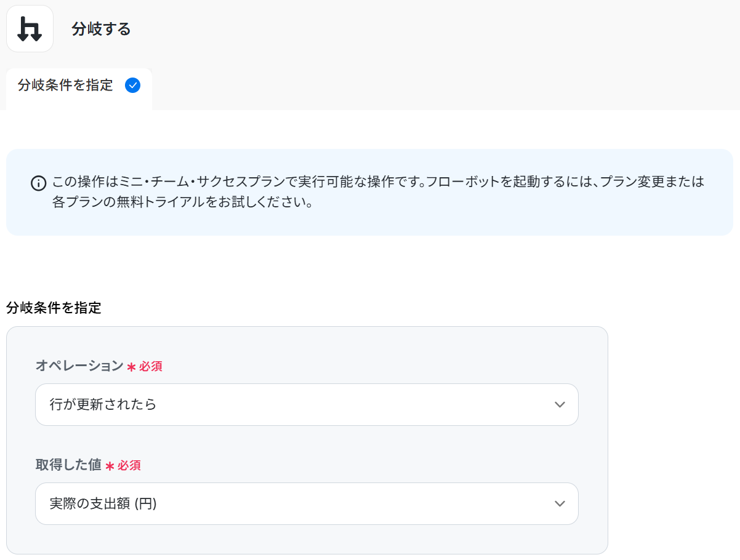This screenshot has height=560, width=740.
Task: Click the blue checkmark on the tab
Action: point(132,86)
